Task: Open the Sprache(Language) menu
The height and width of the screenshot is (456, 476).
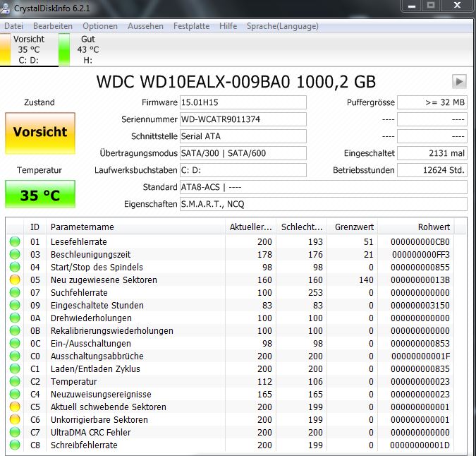Action: 283,26
